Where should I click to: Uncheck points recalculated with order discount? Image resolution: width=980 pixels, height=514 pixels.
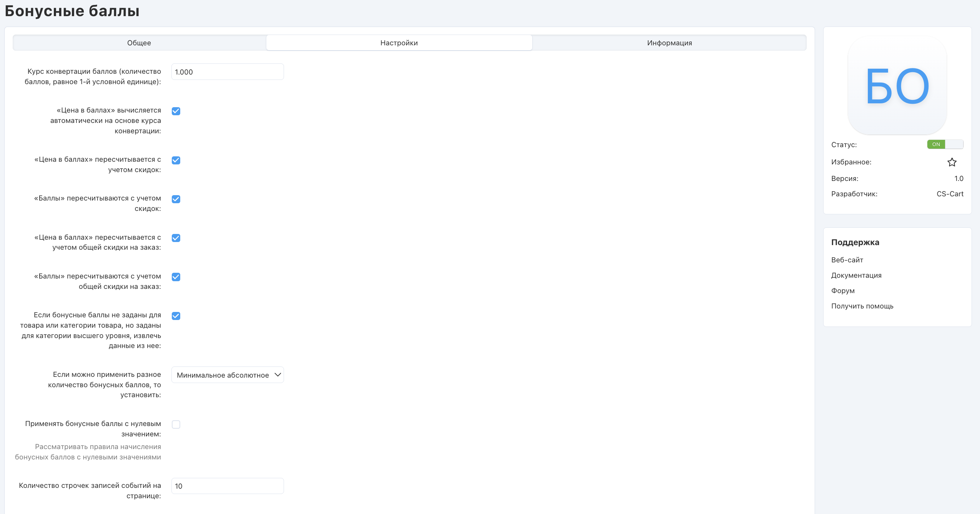176,277
